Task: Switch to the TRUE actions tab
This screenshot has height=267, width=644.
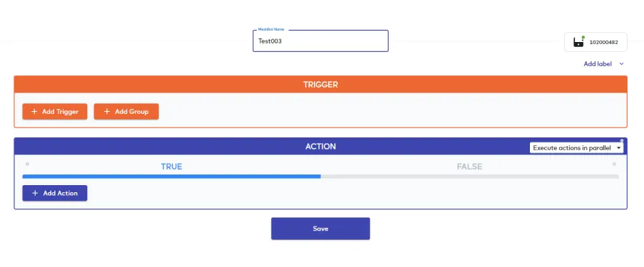Action: click(x=171, y=167)
